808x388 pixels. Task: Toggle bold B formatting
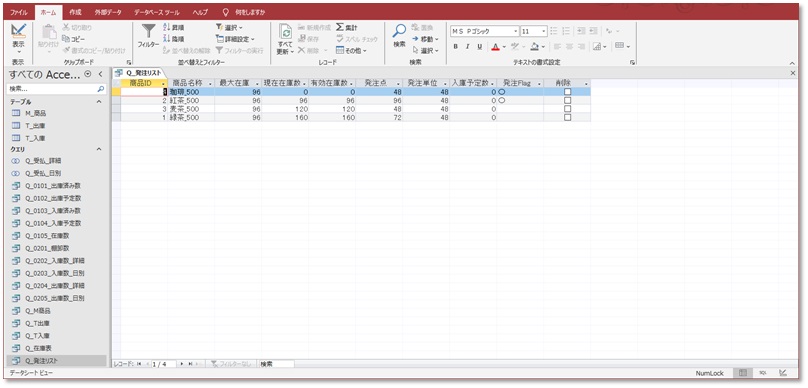[x=456, y=46]
